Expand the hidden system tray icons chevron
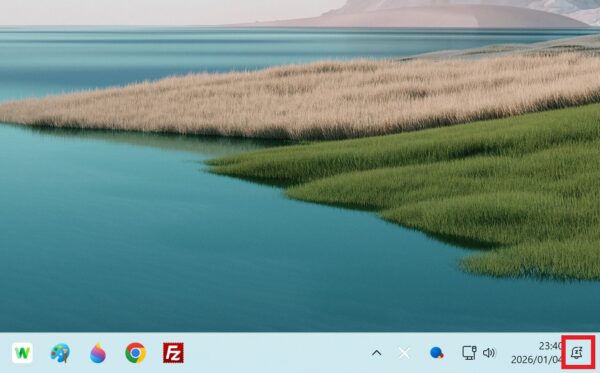The height and width of the screenshot is (373, 600). (x=377, y=353)
